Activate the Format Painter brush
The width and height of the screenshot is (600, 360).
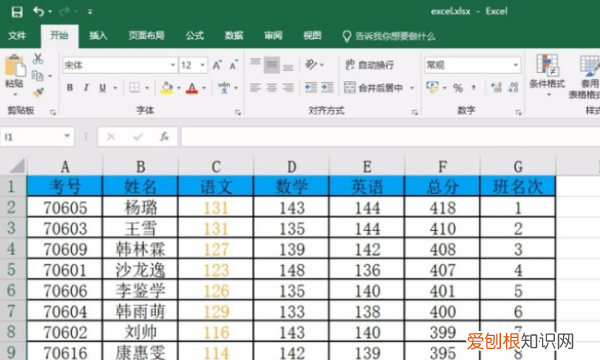click(x=38, y=93)
